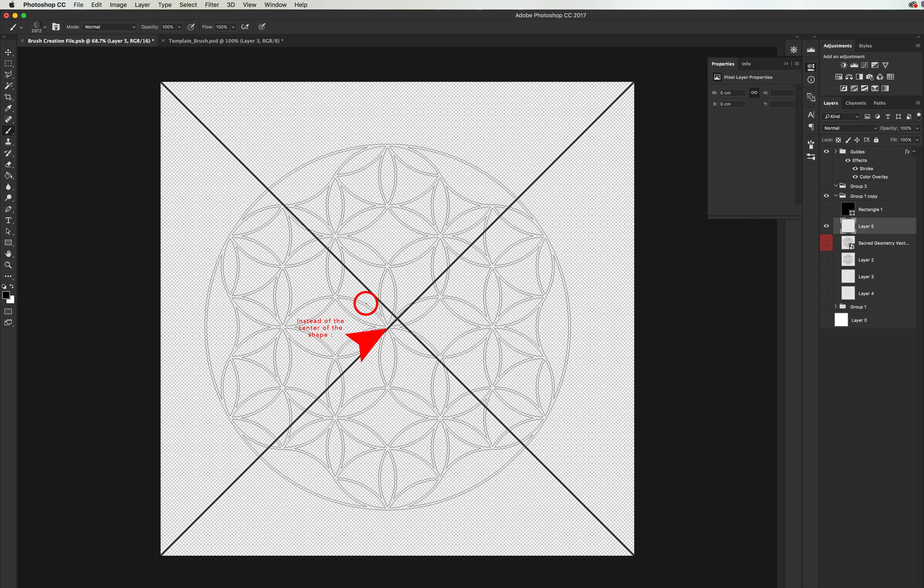This screenshot has width=924, height=588.
Task: Select the Hand tool
Action: point(8,254)
